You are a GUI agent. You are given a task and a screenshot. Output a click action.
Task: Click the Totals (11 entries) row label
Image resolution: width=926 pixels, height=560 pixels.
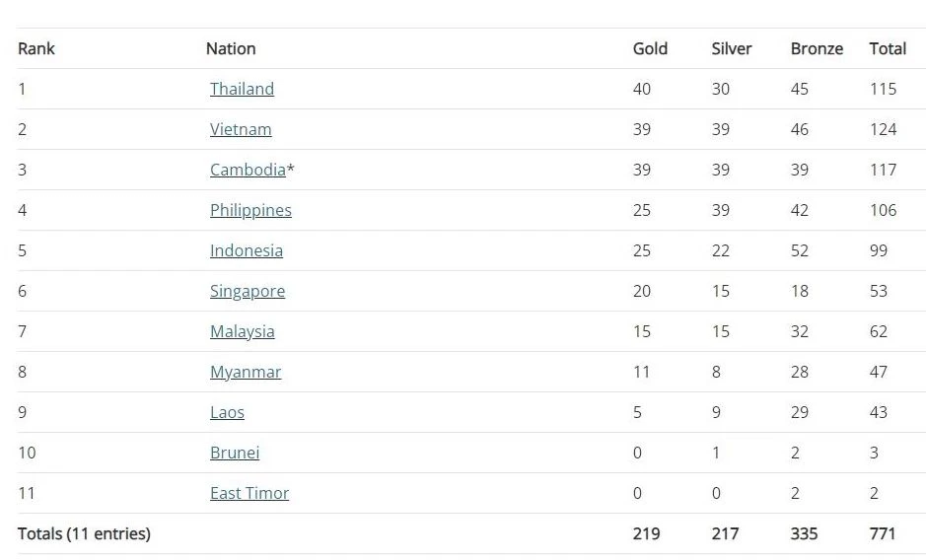point(84,533)
